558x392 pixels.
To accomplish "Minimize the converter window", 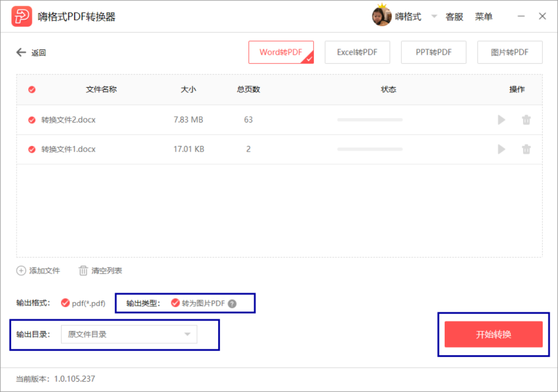I will click(521, 16).
